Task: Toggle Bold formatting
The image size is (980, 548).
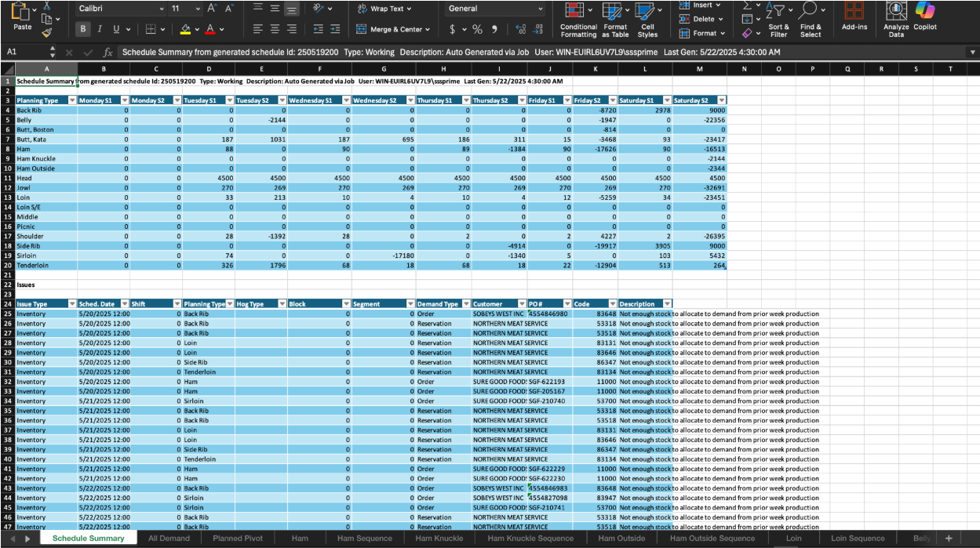Action: (x=83, y=29)
